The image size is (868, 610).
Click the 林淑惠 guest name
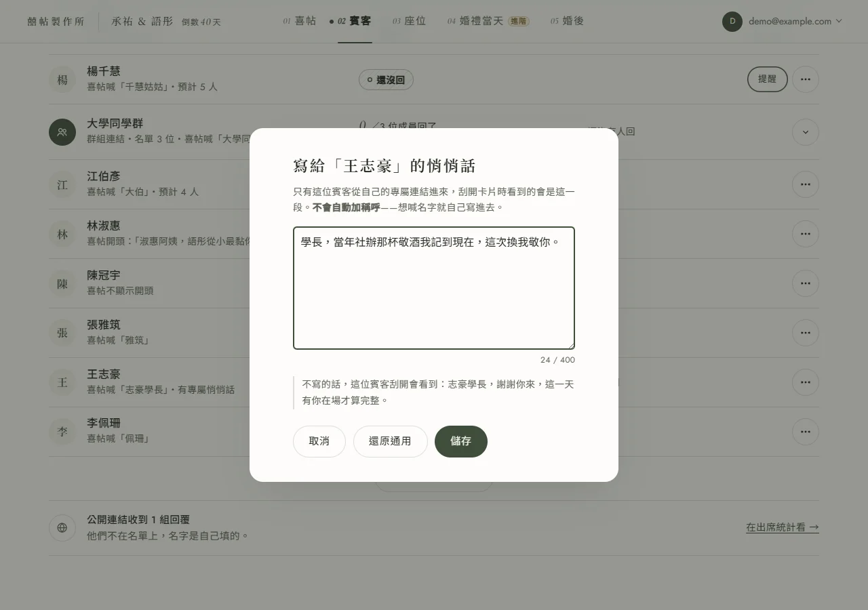coord(104,226)
